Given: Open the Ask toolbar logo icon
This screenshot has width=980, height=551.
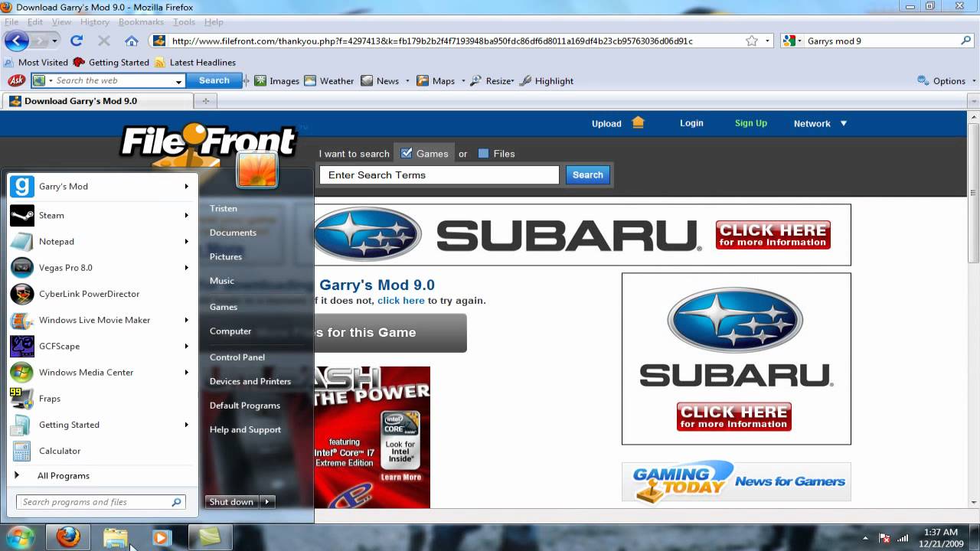Looking at the screenshot, I should 16,80.
